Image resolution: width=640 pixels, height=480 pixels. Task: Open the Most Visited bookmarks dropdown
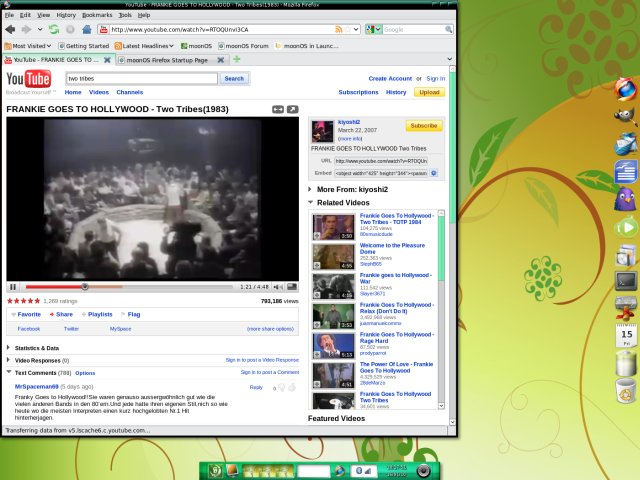click(x=29, y=45)
